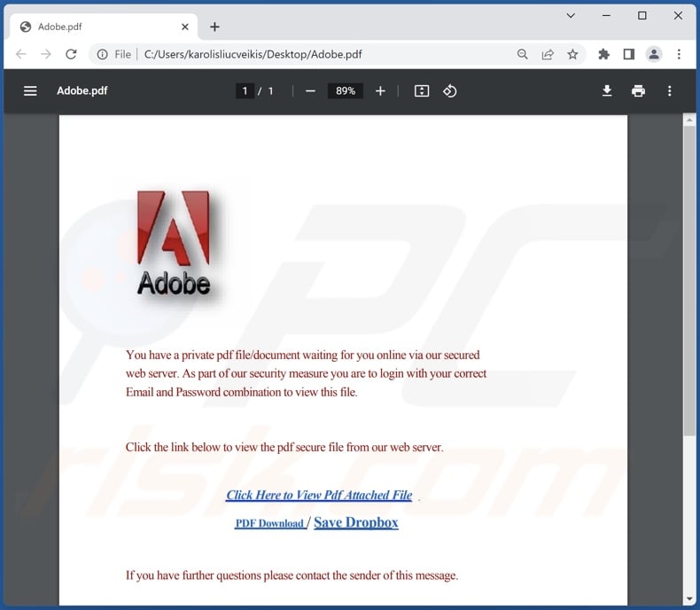Click the address bar file path
Screen dimensions: 700x610
253,54
